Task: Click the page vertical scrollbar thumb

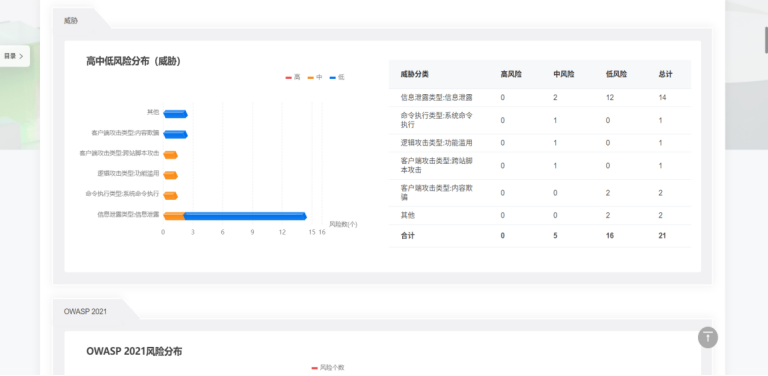Action: click(766, 41)
